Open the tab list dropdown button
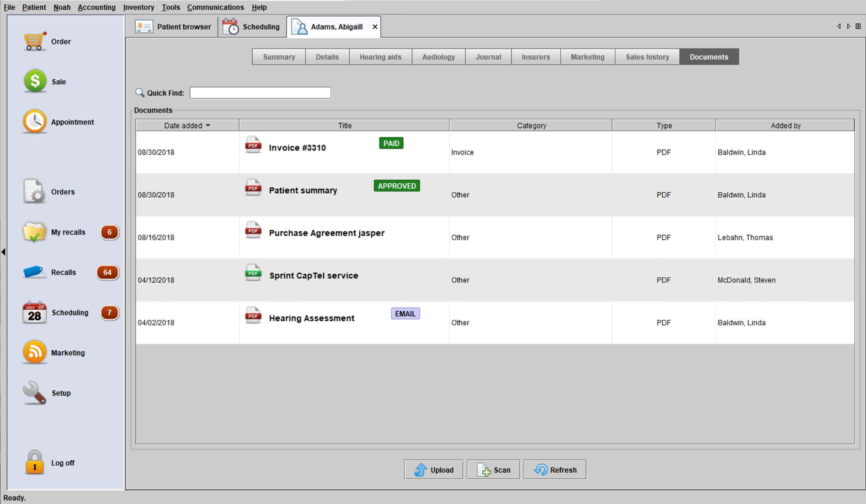The image size is (866, 504). 858,26
